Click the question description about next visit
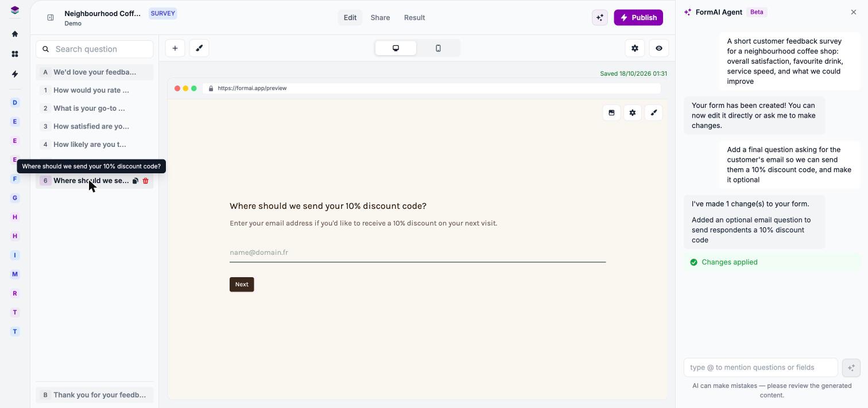Screen dimensions: 868x408 [x=363, y=223]
